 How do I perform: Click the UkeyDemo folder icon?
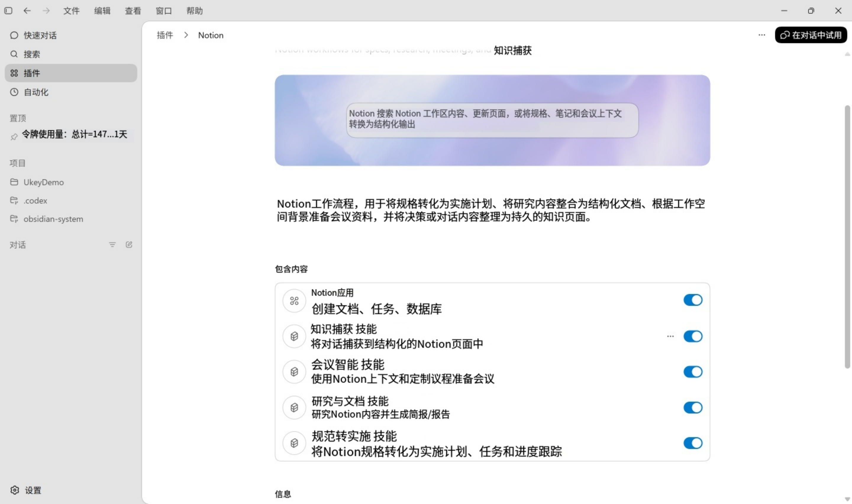[x=14, y=182]
